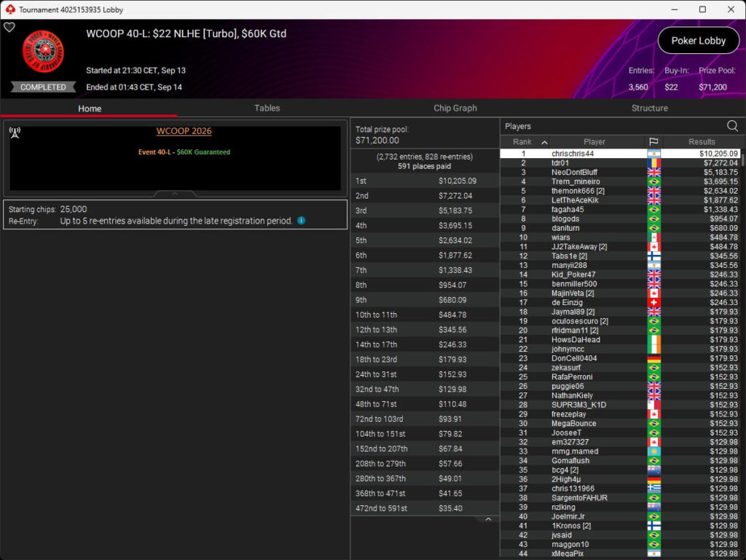The image size is (746, 560).
Task: Sort players by the Results column
Action: click(x=702, y=142)
